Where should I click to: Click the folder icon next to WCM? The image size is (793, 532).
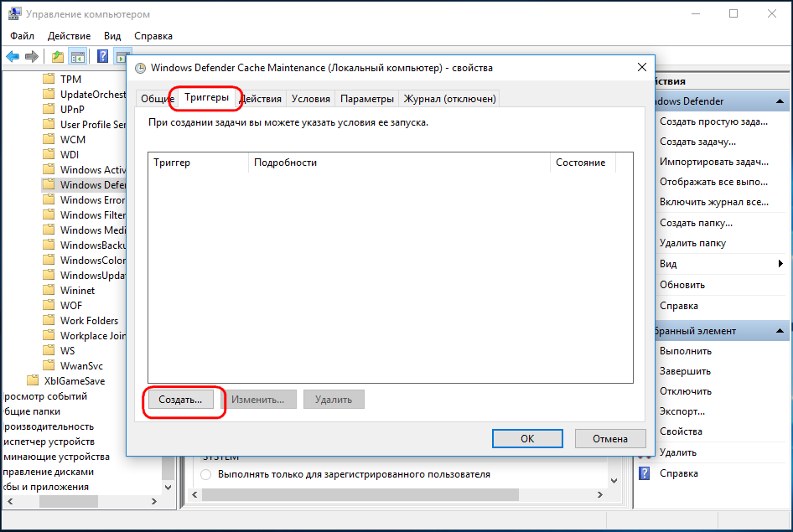[x=49, y=139]
